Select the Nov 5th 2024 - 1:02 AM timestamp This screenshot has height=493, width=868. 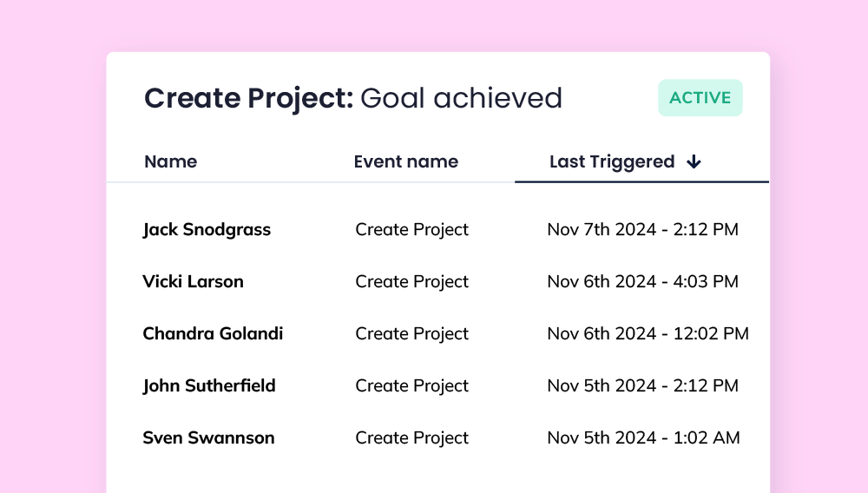pyautogui.click(x=643, y=437)
